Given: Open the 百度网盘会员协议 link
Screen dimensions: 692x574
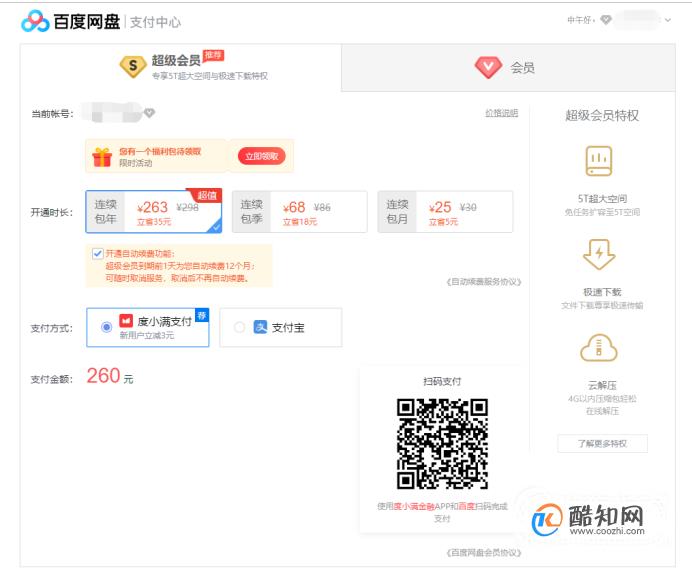Looking at the screenshot, I should (484, 552).
